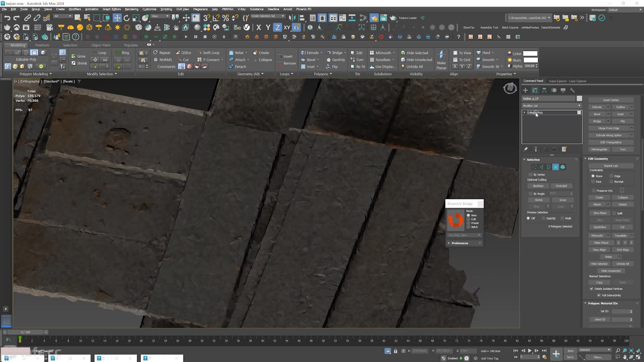Viewport: 644px width, 362px height.
Task: Activate the Select and Uniform Scale tool
Action: point(136,18)
